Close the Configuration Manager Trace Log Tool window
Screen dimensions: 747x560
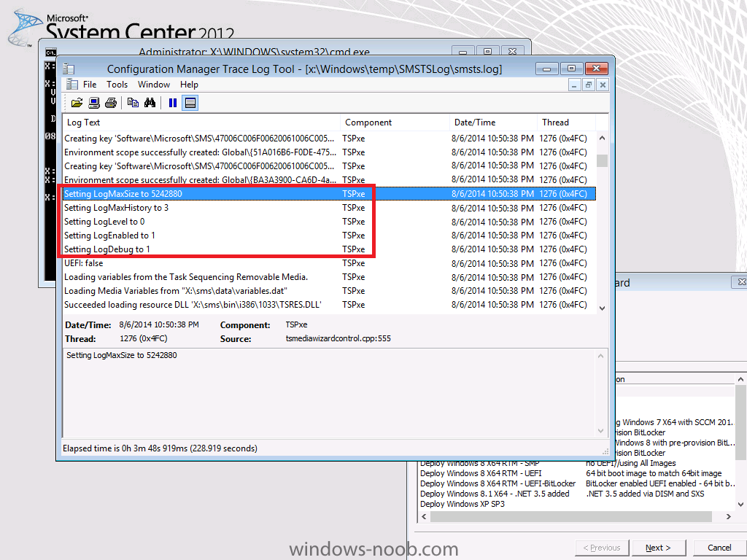tap(596, 69)
